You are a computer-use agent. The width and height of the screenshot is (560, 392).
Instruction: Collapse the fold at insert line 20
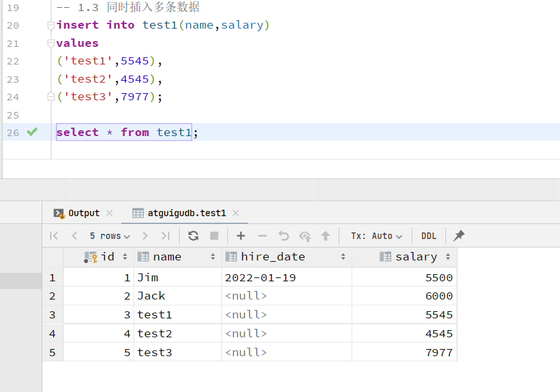tap(51, 25)
